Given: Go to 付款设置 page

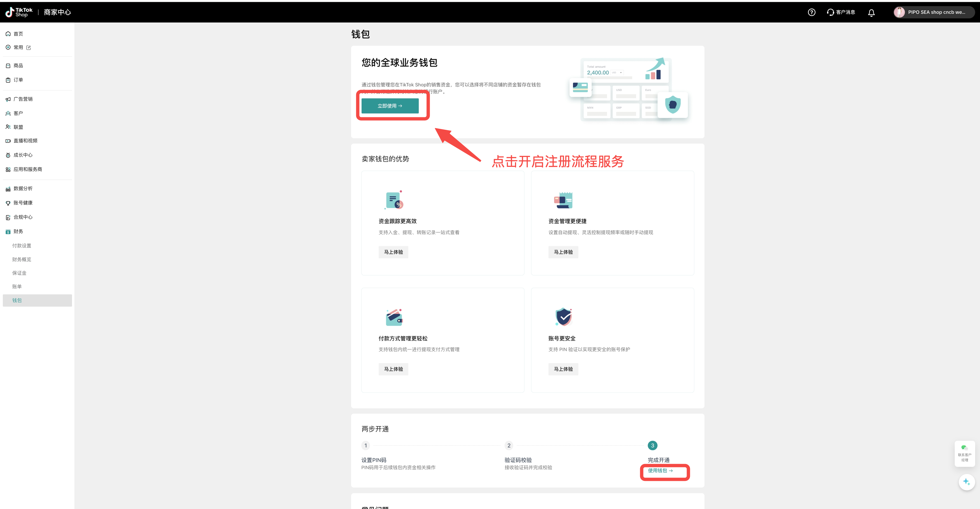Looking at the screenshot, I should click(22, 246).
